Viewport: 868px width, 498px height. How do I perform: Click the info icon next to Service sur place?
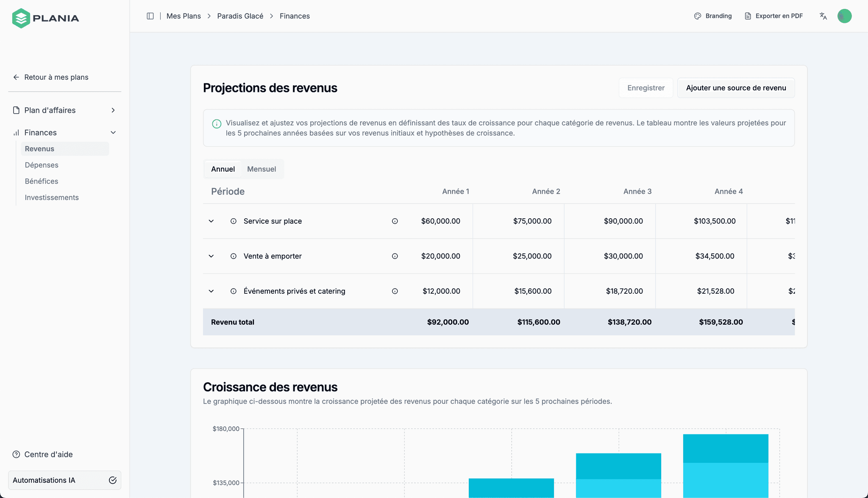click(x=234, y=221)
